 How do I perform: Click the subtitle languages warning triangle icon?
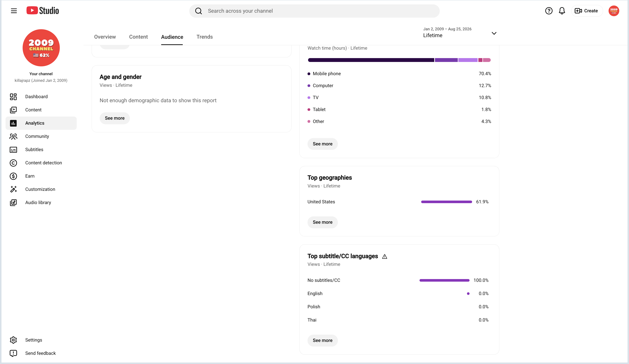(385, 256)
